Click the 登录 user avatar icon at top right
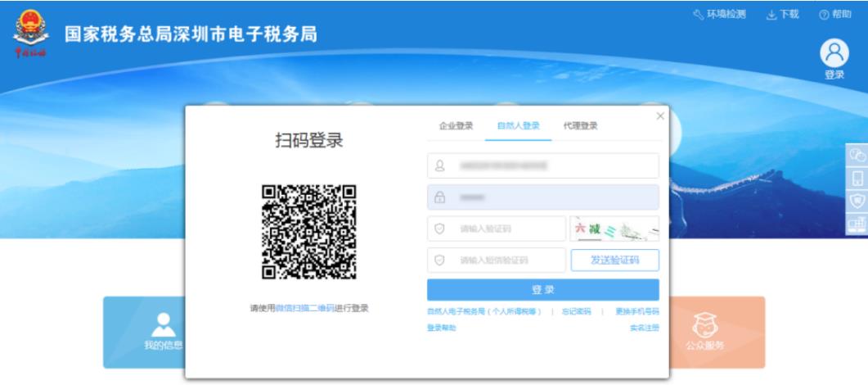The height and width of the screenshot is (385, 868). tap(834, 54)
